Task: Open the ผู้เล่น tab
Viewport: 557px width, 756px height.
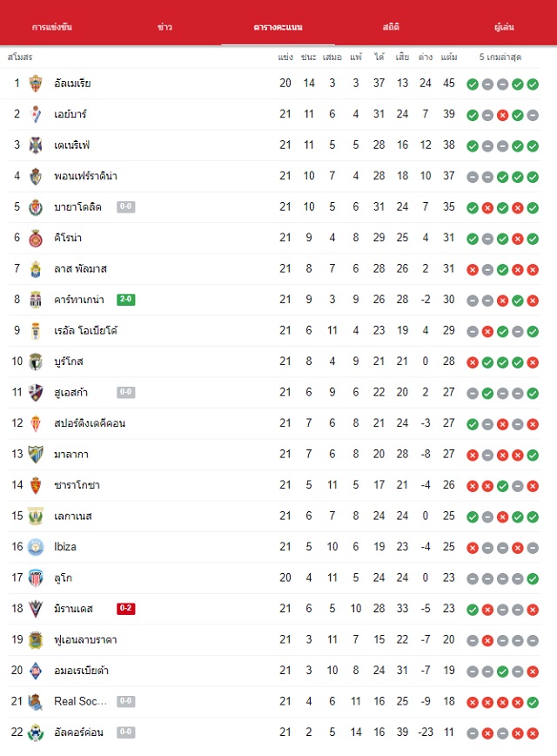Action: click(x=504, y=27)
